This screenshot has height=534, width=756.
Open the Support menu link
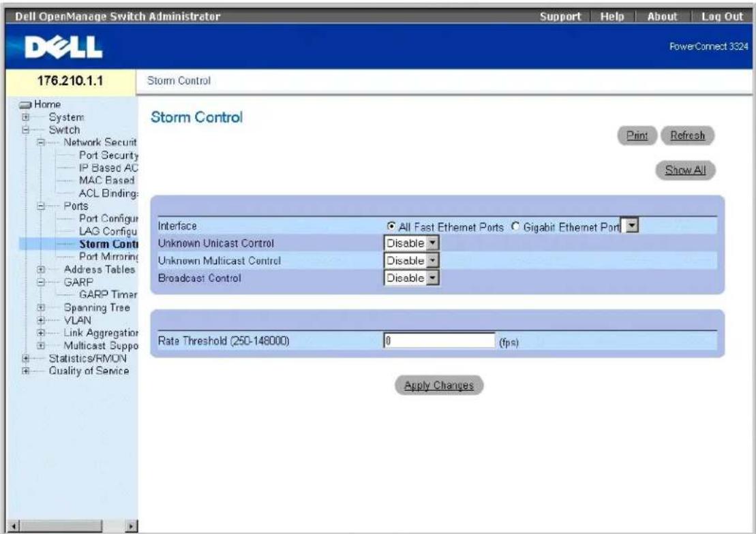(560, 16)
